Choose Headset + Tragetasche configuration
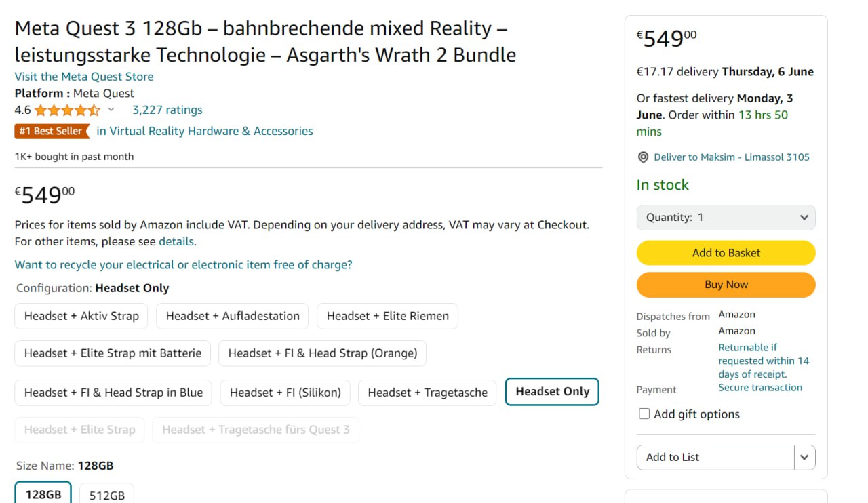868x503 pixels. click(x=427, y=393)
